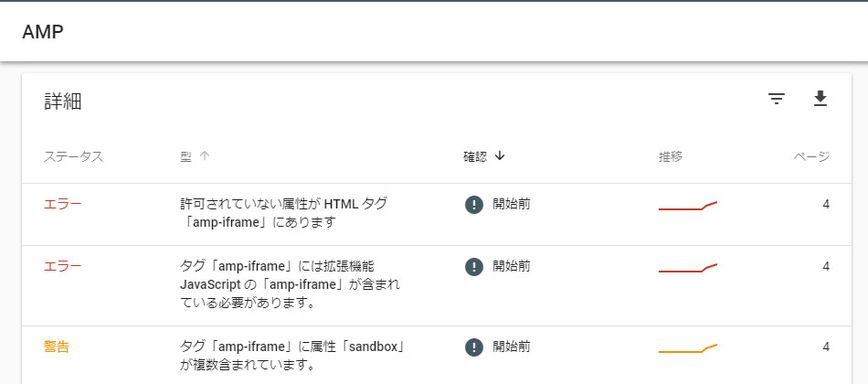Click the ページ column header
The height and width of the screenshot is (384, 868).
click(811, 157)
